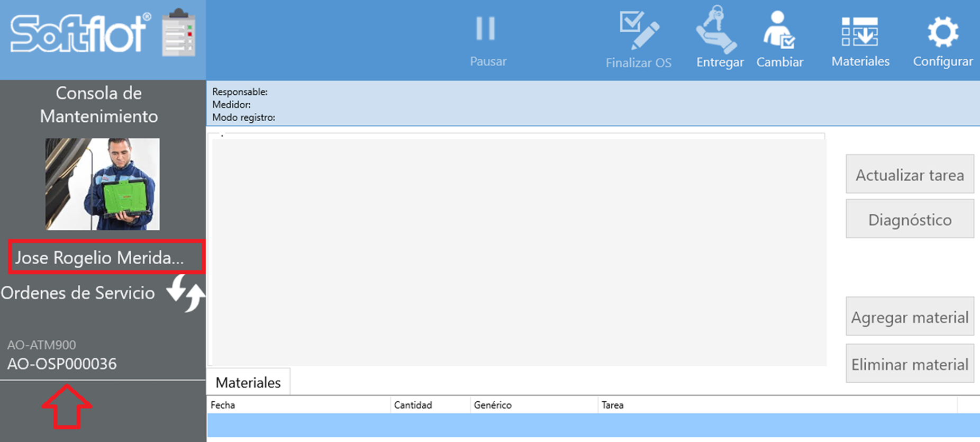Click the Responsable label

point(240,92)
